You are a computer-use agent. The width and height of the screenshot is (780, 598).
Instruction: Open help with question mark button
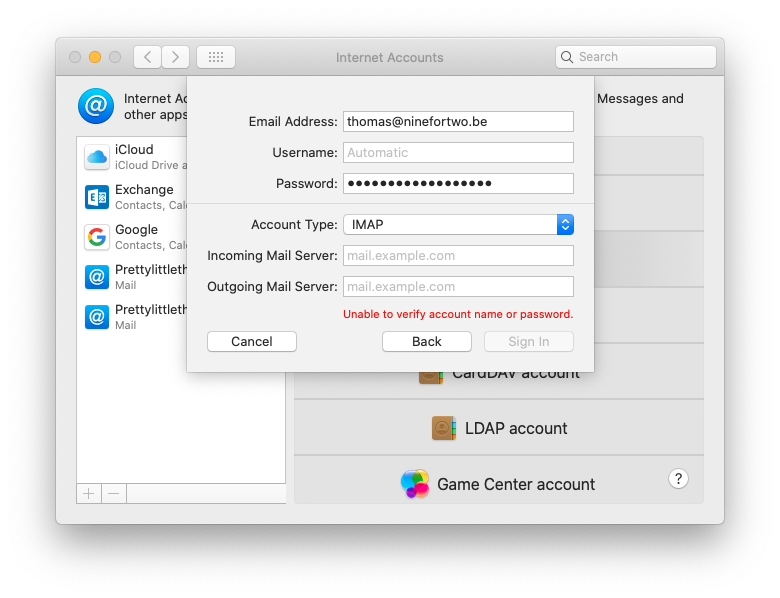tap(678, 479)
